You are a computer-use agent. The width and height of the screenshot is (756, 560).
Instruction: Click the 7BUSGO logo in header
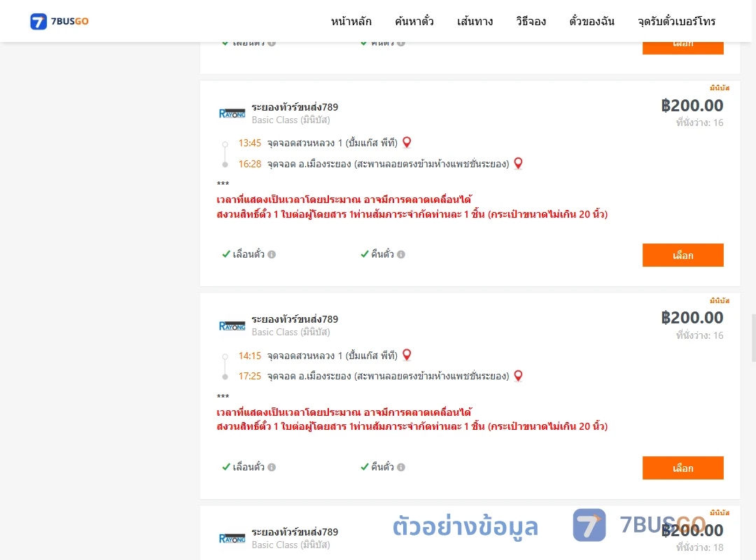[59, 21]
